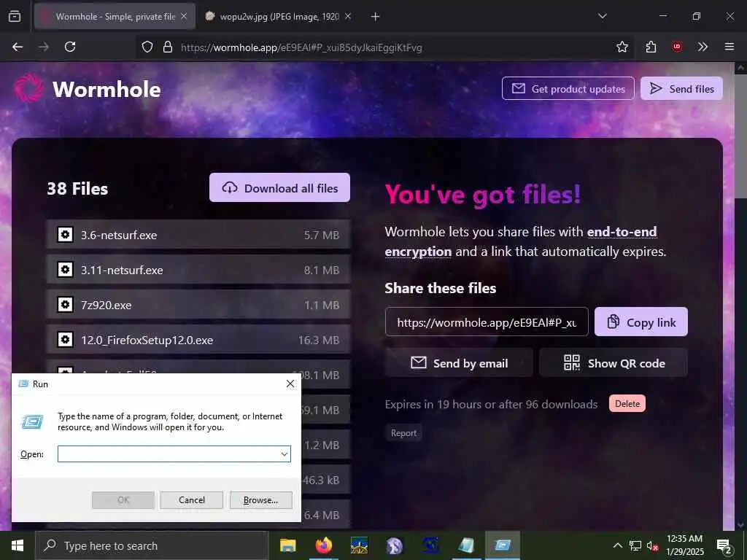Image resolution: width=747 pixels, height=560 pixels.
Task: Switch to the Wormhole tab
Action: tap(115, 17)
